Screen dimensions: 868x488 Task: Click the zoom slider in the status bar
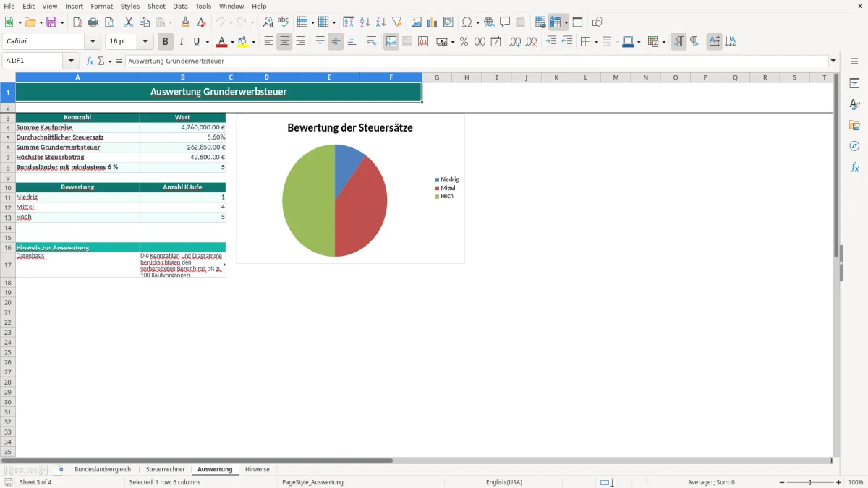[x=810, y=482]
